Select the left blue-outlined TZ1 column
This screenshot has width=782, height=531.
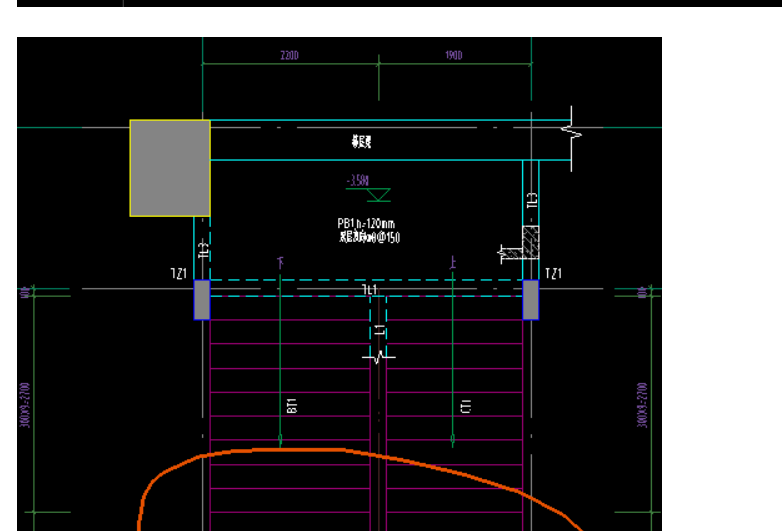tap(202, 300)
